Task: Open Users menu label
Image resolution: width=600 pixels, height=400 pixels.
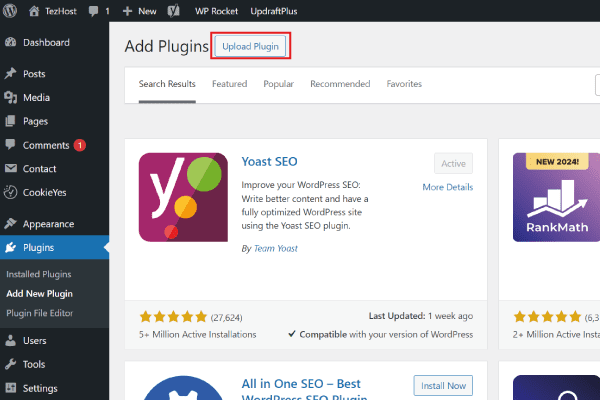Action: [34, 340]
